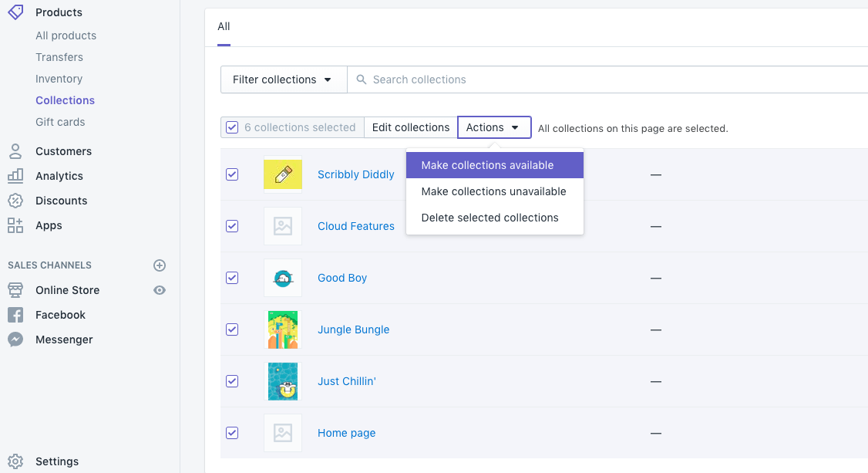Click the Messenger channel icon
Image resolution: width=868 pixels, height=473 pixels.
pos(15,340)
